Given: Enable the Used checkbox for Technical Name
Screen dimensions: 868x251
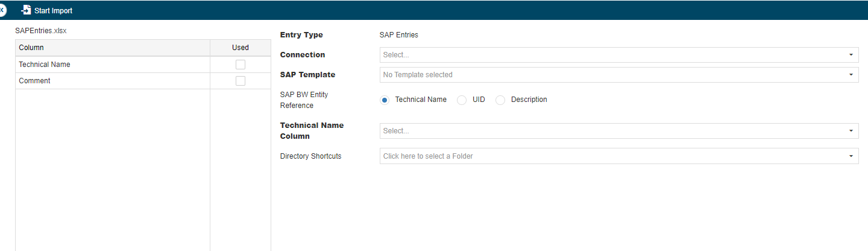Looking at the screenshot, I should (240, 65).
